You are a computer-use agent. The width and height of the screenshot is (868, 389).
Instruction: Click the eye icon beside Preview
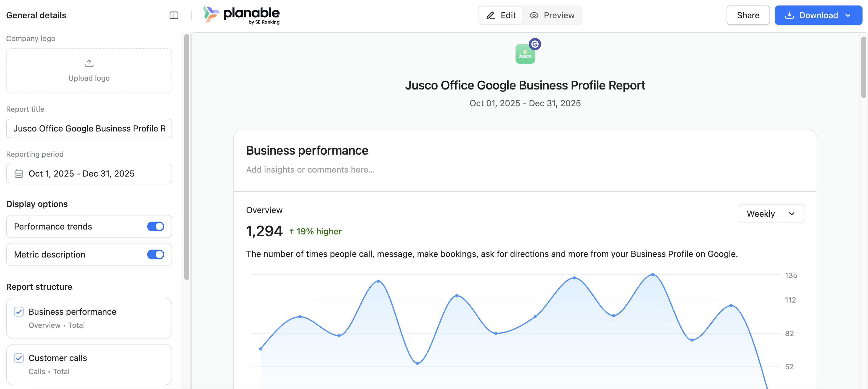(534, 15)
